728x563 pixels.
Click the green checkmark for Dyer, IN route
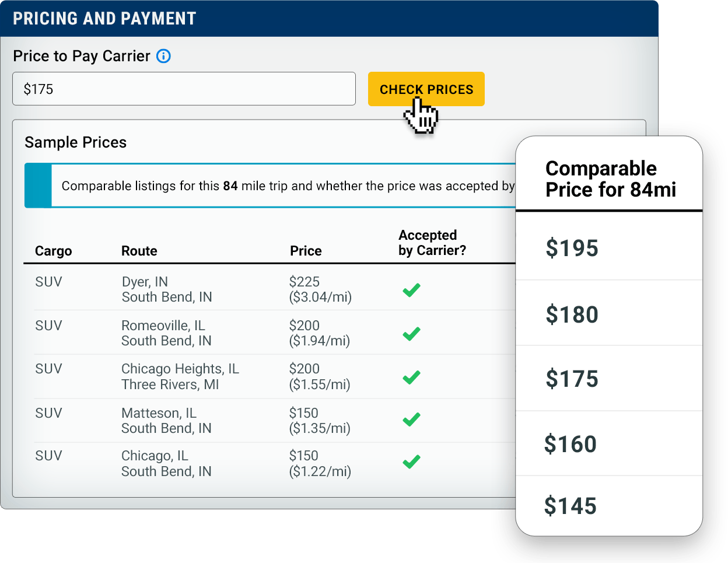point(411,290)
